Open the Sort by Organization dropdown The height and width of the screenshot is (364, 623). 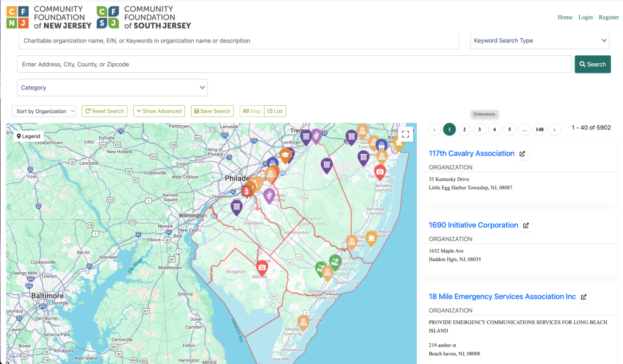(43, 111)
